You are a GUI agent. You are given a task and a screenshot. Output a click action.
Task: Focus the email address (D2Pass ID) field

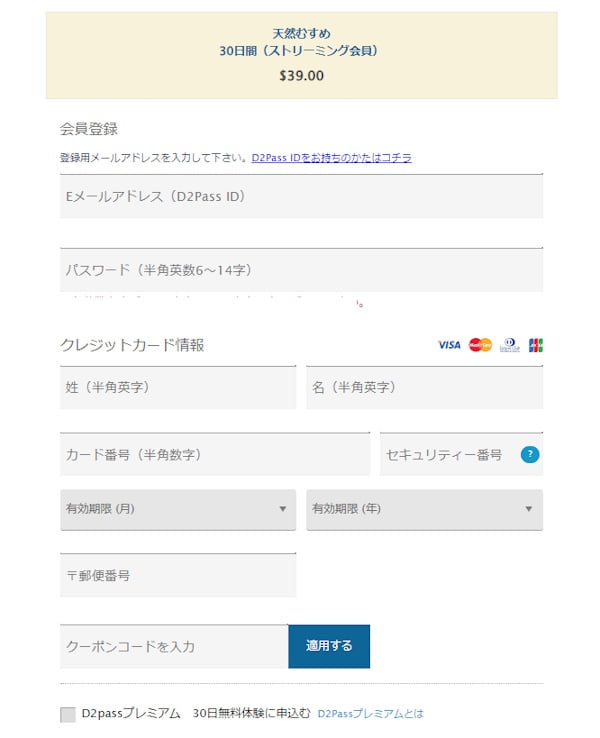(x=301, y=197)
